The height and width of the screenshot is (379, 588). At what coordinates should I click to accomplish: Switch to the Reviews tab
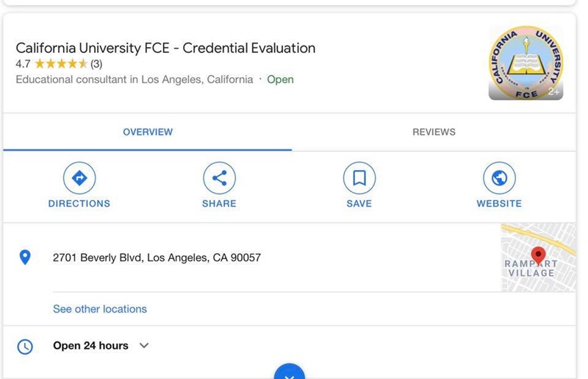point(434,132)
